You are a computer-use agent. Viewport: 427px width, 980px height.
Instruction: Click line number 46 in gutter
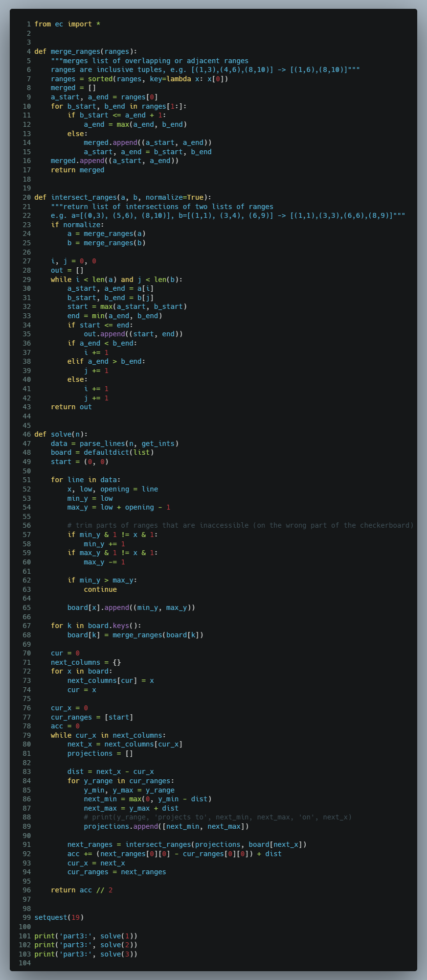pos(26,434)
